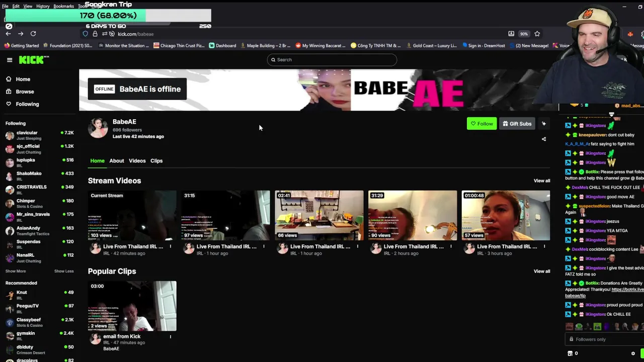Click the sparkle icon beside Gift Subs
644x362 pixels.
click(544, 124)
